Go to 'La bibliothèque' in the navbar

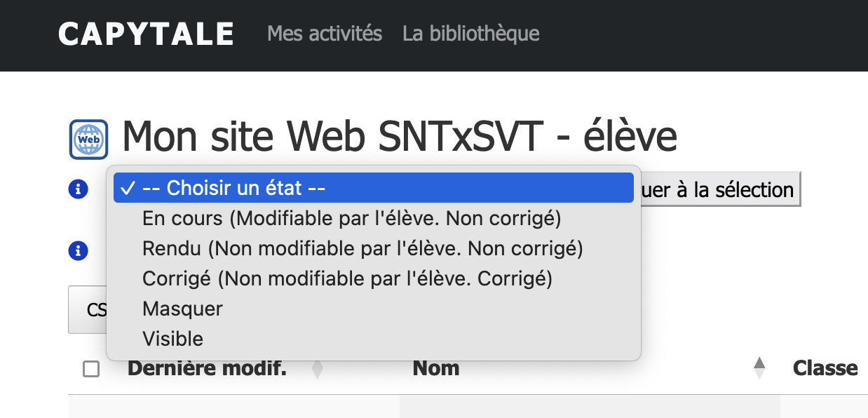[x=471, y=33]
